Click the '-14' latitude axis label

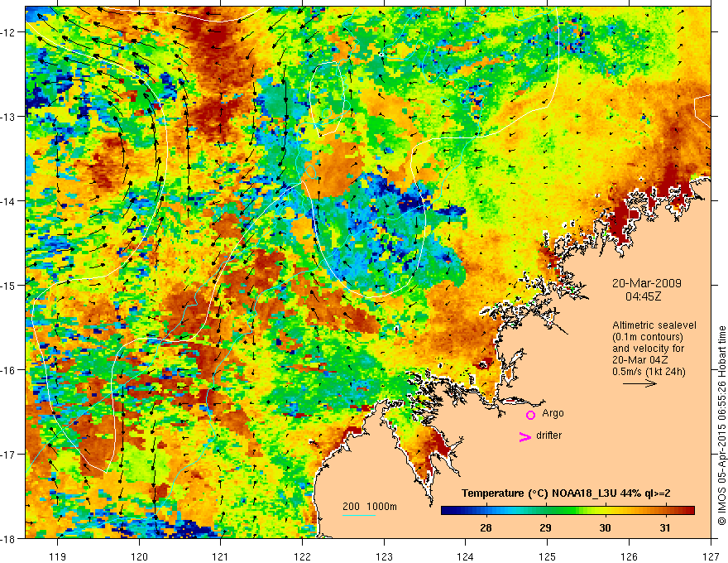pyautogui.click(x=9, y=201)
